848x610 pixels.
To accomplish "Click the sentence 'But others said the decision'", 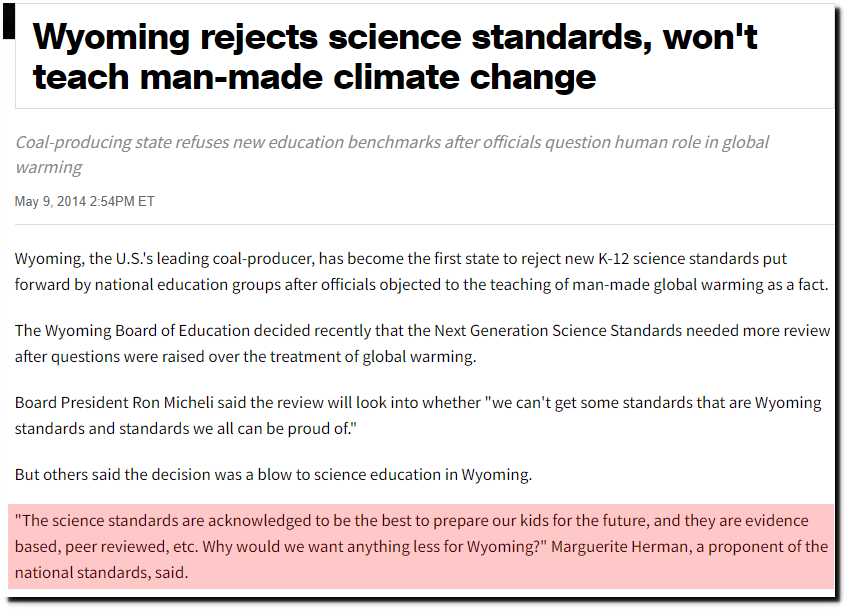I will point(273,475).
